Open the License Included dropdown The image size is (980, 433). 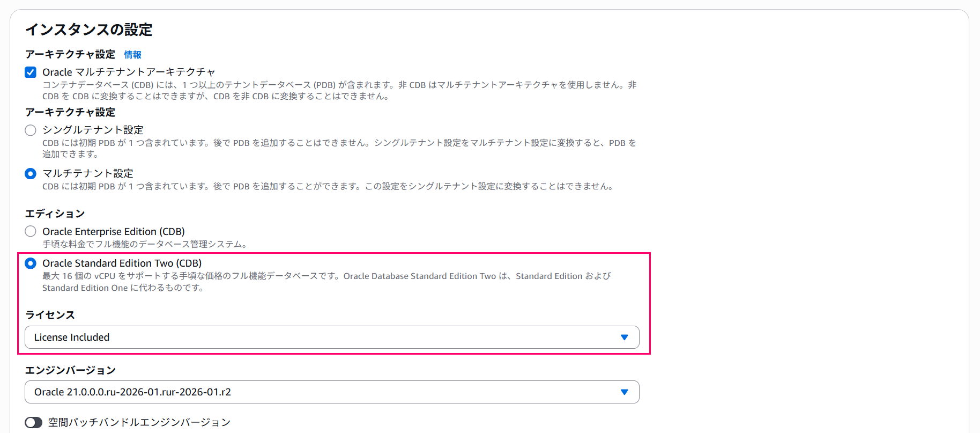tap(332, 337)
